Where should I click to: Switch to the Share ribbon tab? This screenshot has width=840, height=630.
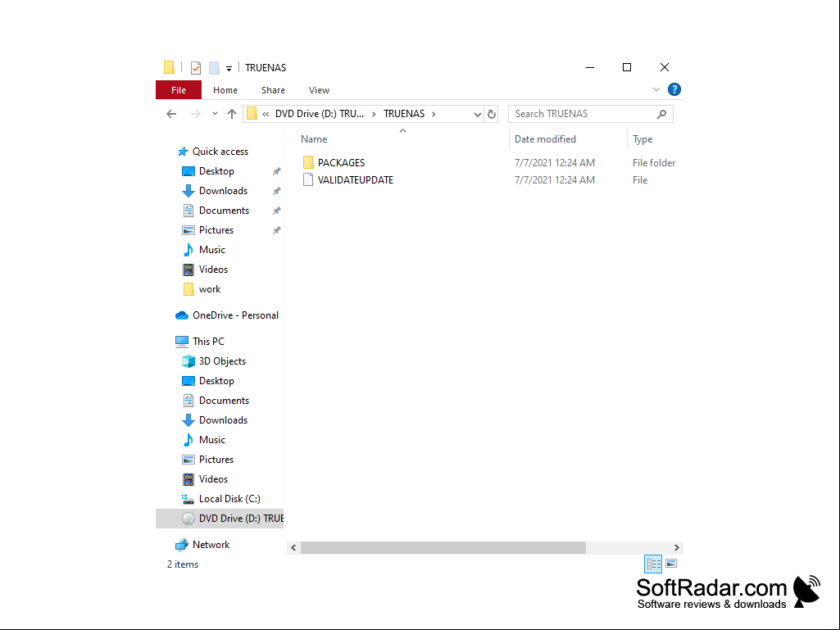273,90
